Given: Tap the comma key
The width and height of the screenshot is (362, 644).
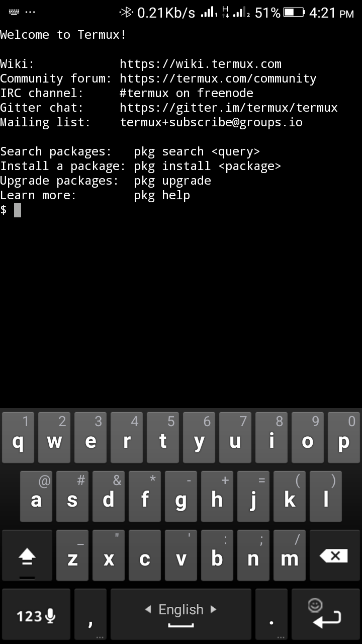Looking at the screenshot, I should pyautogui.click(x=90, y=614).
